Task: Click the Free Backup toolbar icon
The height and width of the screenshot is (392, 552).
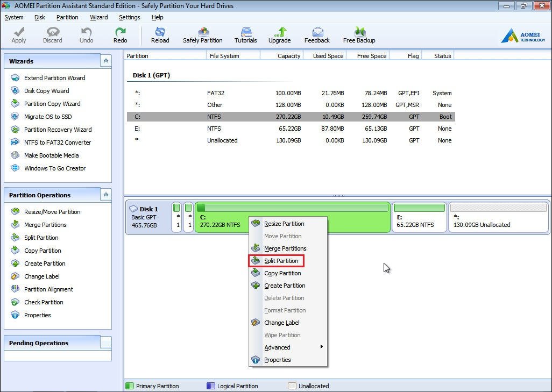Action: (x=359, y=35)
